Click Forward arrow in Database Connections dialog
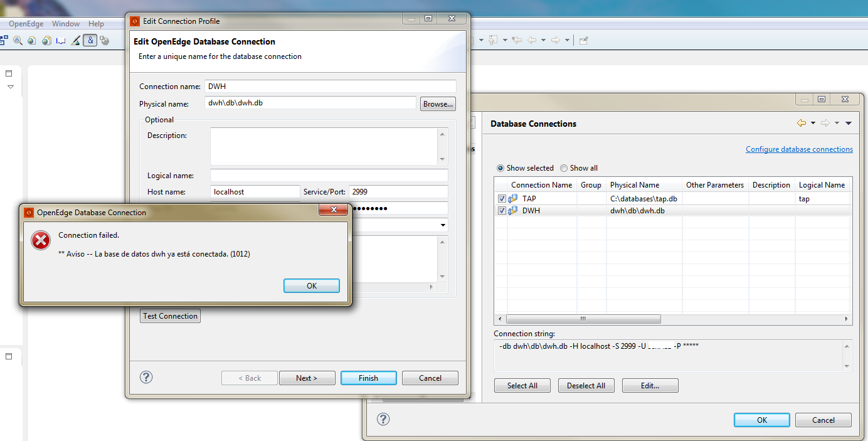Screen dimensions: 868x441 tap(825, 124)
